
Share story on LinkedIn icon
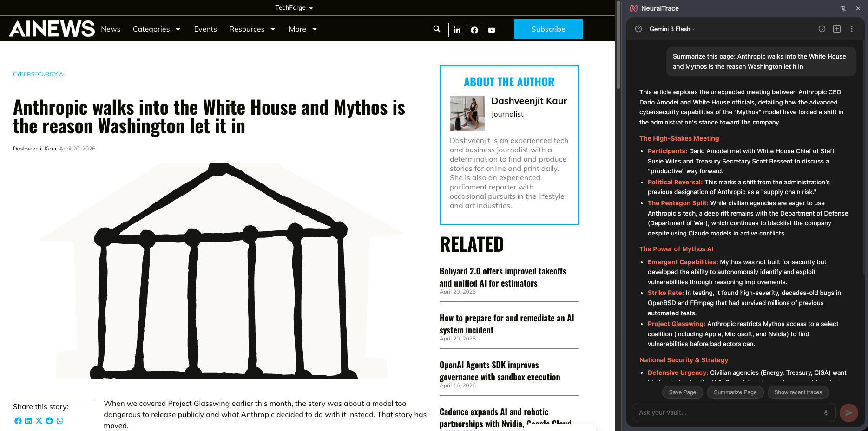pos(28,421)
